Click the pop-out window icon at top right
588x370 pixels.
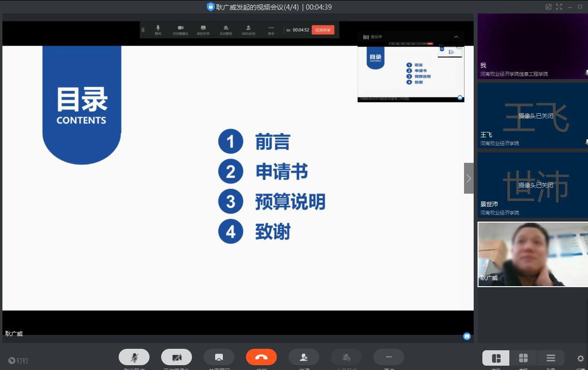(548, 7)
